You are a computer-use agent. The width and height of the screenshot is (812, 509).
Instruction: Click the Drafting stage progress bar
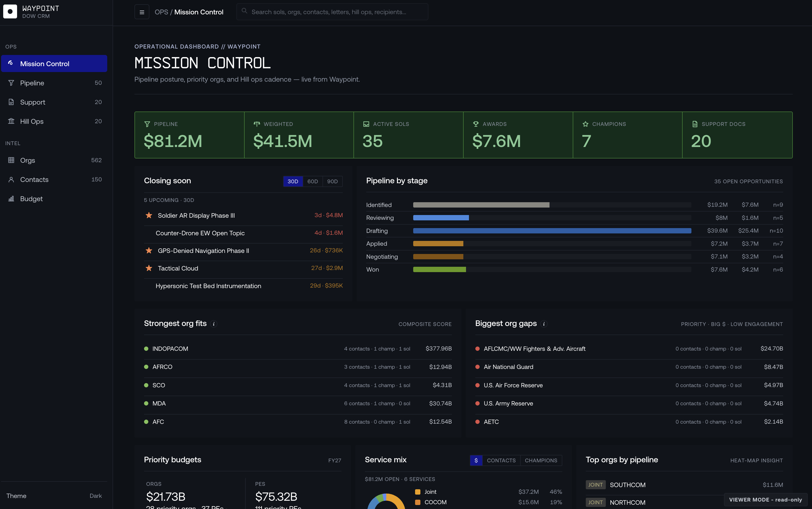(552, 231)
